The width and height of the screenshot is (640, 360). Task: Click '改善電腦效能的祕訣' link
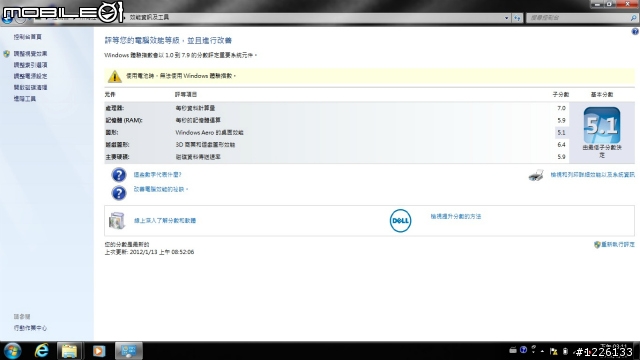click(161, 189)
